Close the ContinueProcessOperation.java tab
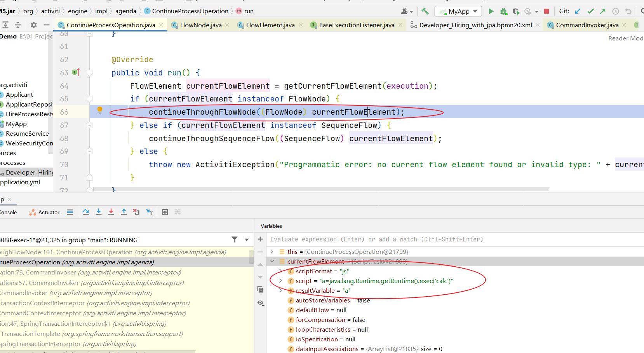This screenshot has height=353, width=644. coord(161,25)
